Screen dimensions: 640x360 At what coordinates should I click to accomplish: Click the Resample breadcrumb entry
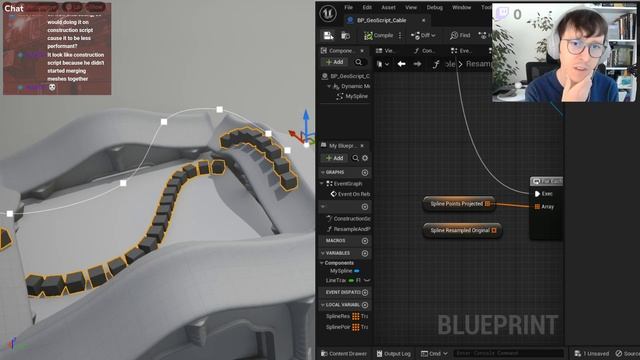(x=478, y=64)
